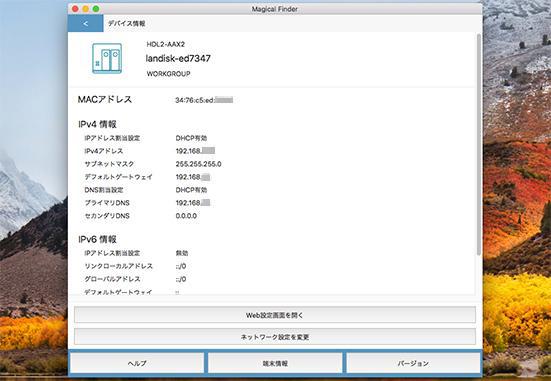Image resolution: width=551 pixels, height=381 pixels.
Task: Click the red close window button
Action: click(x=75, y=9)
